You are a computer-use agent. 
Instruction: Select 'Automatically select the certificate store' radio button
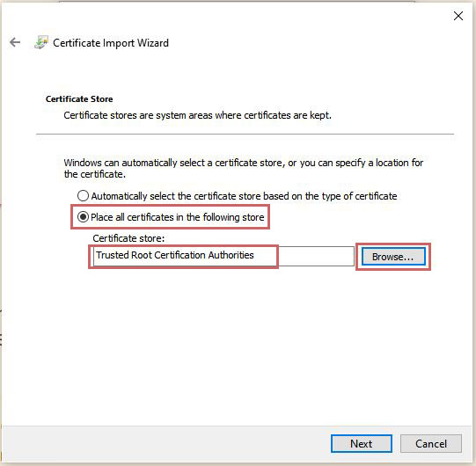pyautogui.click(x=83, y=196)
